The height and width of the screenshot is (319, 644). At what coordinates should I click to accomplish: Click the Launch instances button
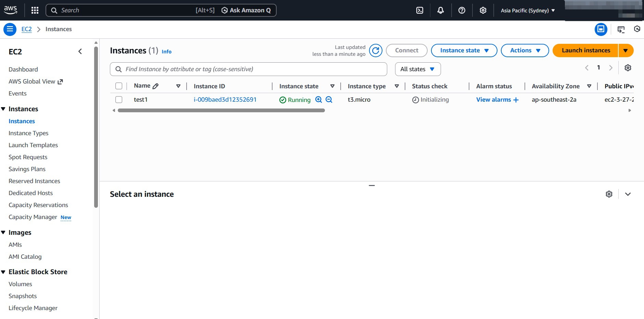coord(585,51)
